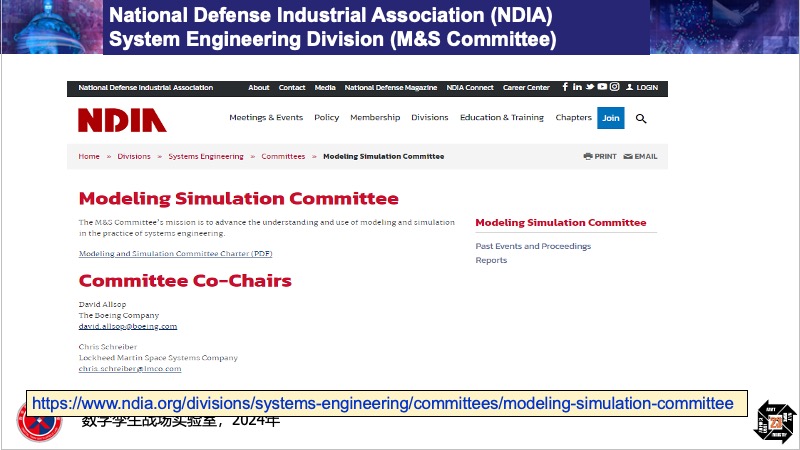Open Modeling and Simulation Committee Charter PDF

176,253
